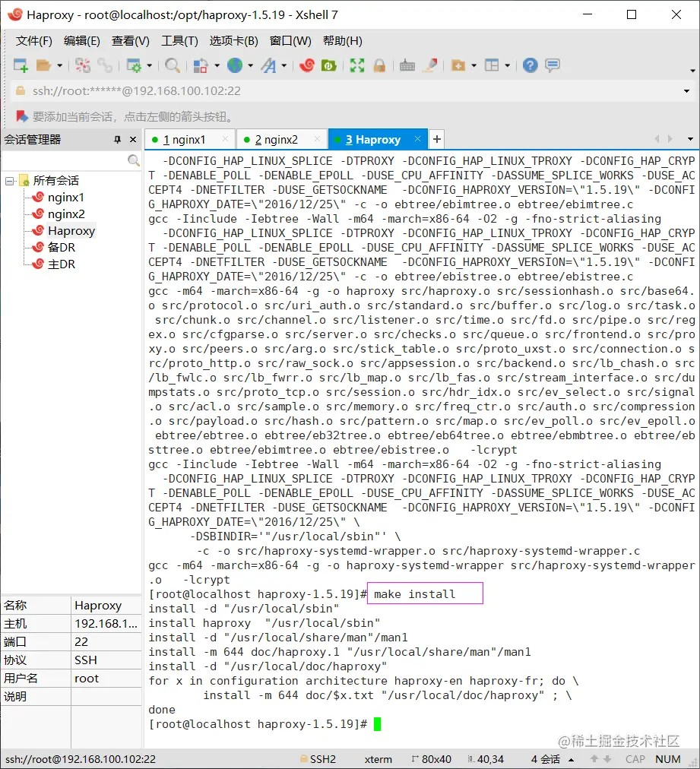Click the blue Help question icon
Screen dimensions: 700x769
(x=531, y=65)
